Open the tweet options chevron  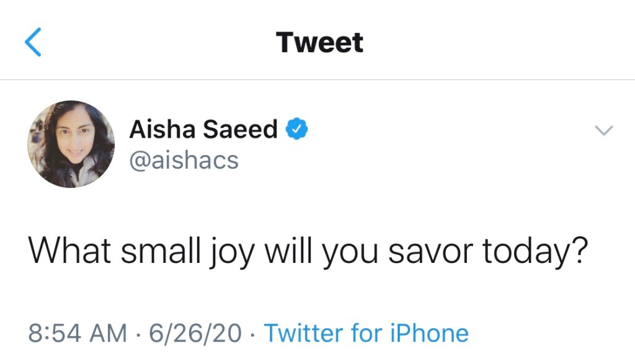coord(603,130)
